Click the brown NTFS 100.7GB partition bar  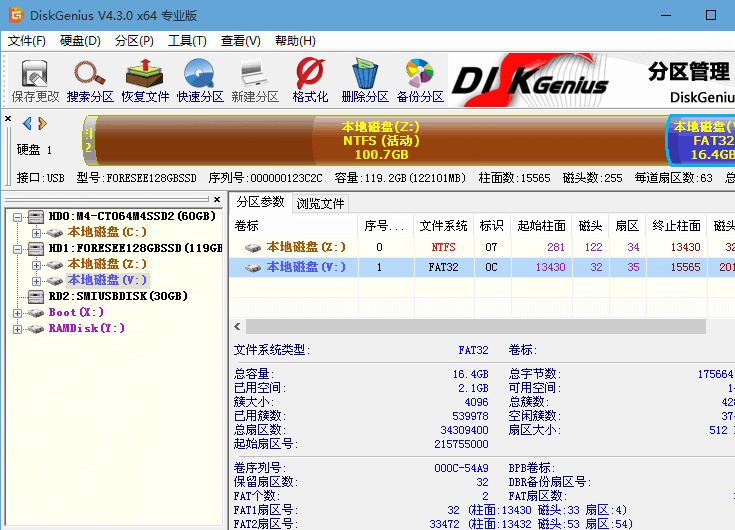pyautogui.click(x=380, y=141)
